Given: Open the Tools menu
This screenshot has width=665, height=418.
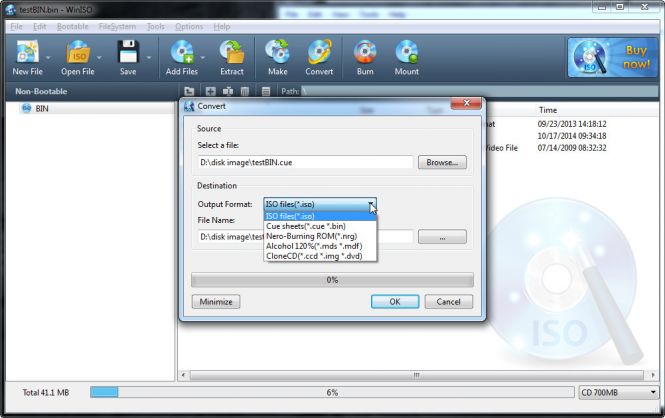Looking at the screenshot, I should pyautogui.click(x=155, y=27).
